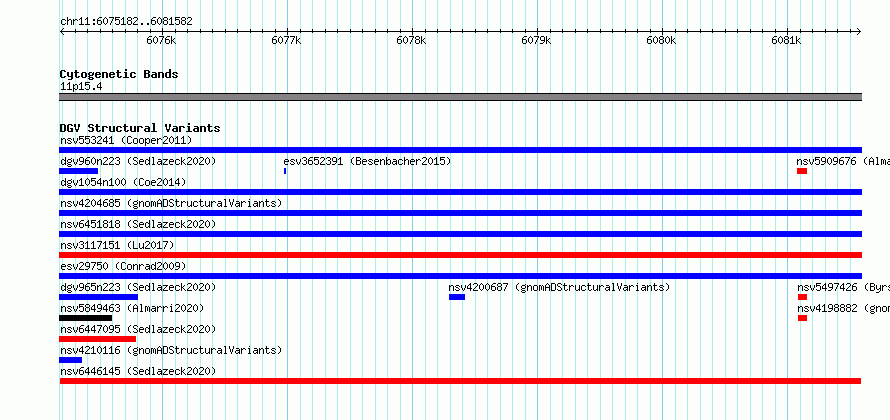Click the red bar under nsv5497426
This screenshot has height=420, width=890.
(x=802, y=297)
